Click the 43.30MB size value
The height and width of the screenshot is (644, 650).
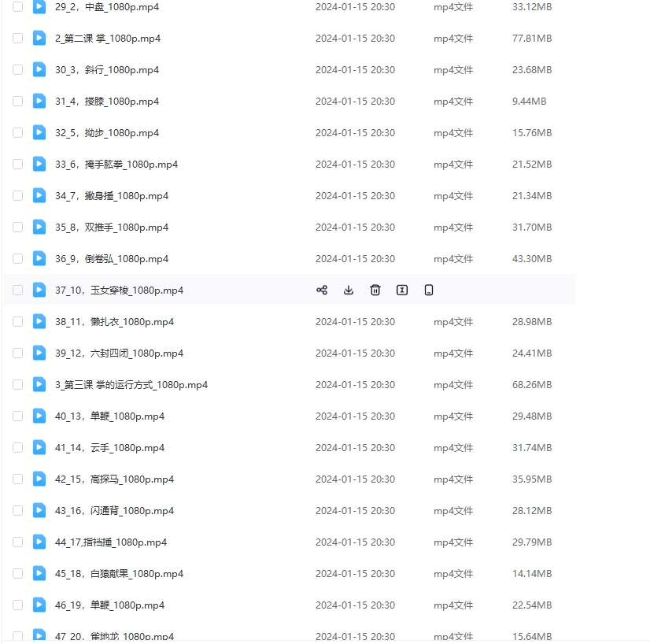click(532, 259)
